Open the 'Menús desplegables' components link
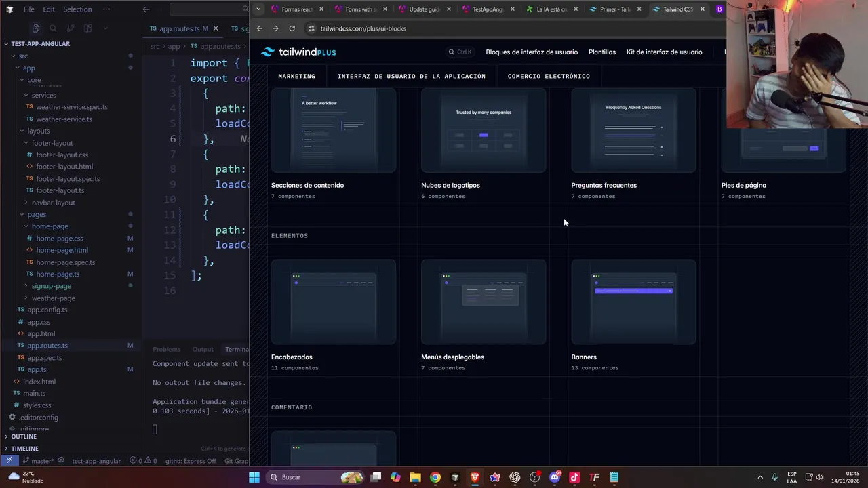Image resolution: width=868 pixels, height=488 pixels. pyautogui.click(x=452, y=357)
